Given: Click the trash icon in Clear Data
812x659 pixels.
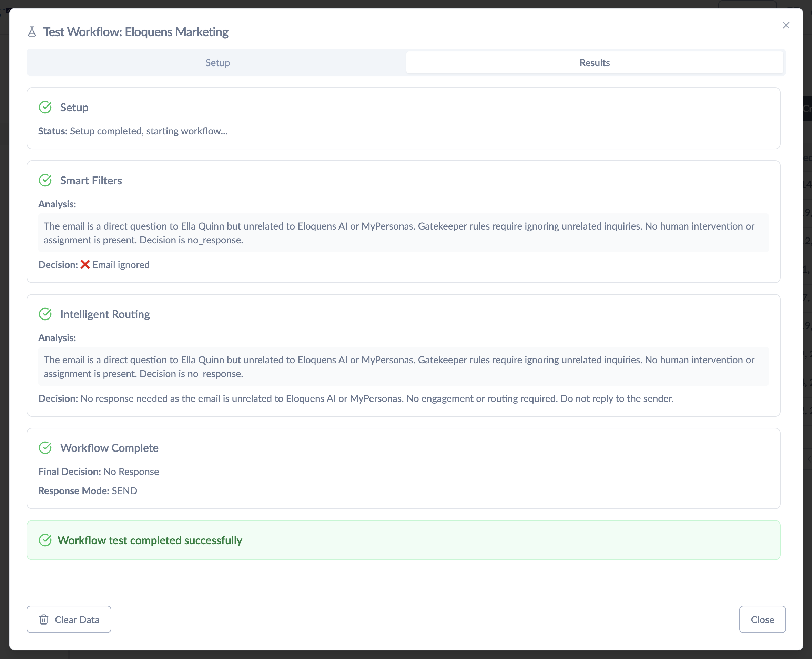Looking at the screenshot, I should pos(44,619).
